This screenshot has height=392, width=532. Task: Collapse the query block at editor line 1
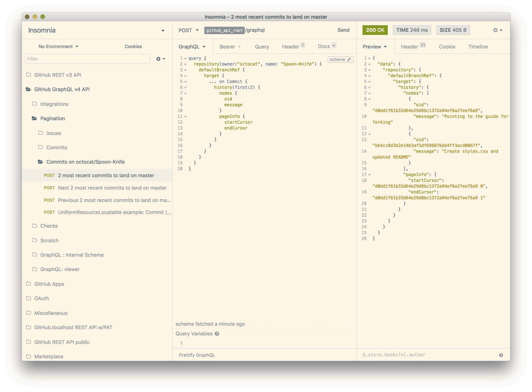[x=186, y=59]
